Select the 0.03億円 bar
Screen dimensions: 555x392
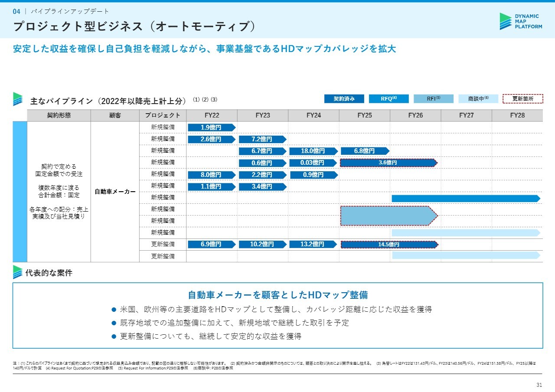(313, 163)
